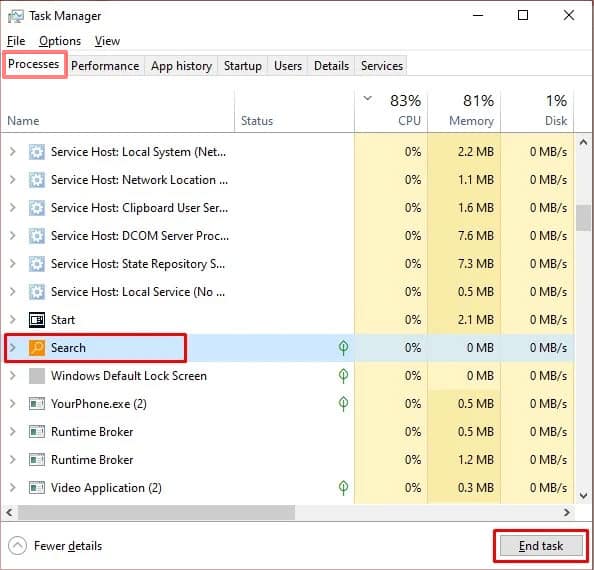594x570 pixels.
Task: Expand Service Host: Clipboard User Service
Action: pyautogui.click(x=13, y=208)
